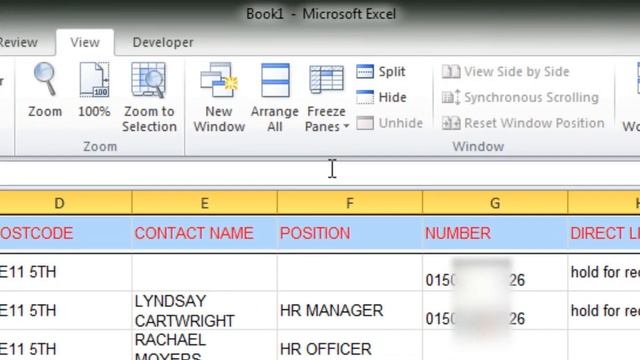Select the LYNDSAY CARTWRIGHT cell
Screen dimensions: 640x360
204,311
